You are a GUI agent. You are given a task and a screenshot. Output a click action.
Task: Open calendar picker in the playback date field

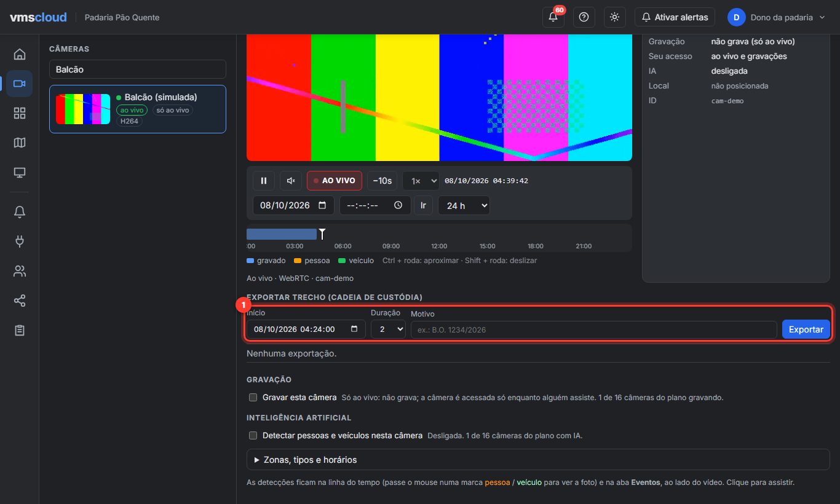coord(323,205)
